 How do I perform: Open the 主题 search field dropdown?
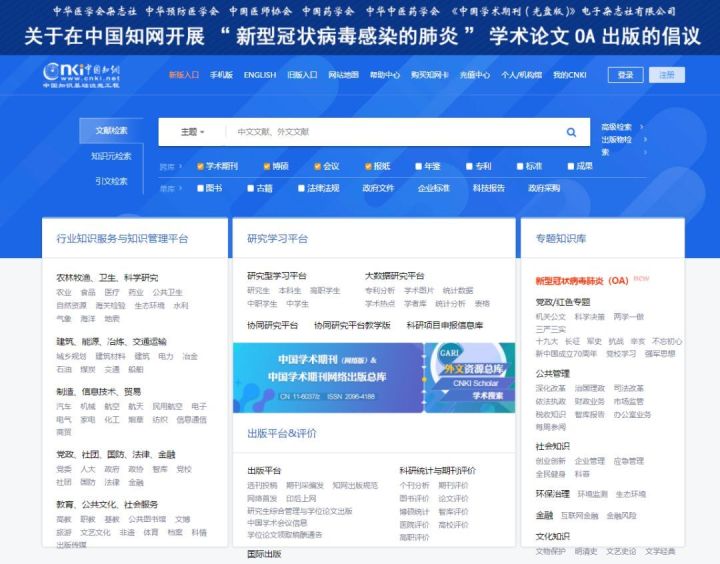click(192, 132)
